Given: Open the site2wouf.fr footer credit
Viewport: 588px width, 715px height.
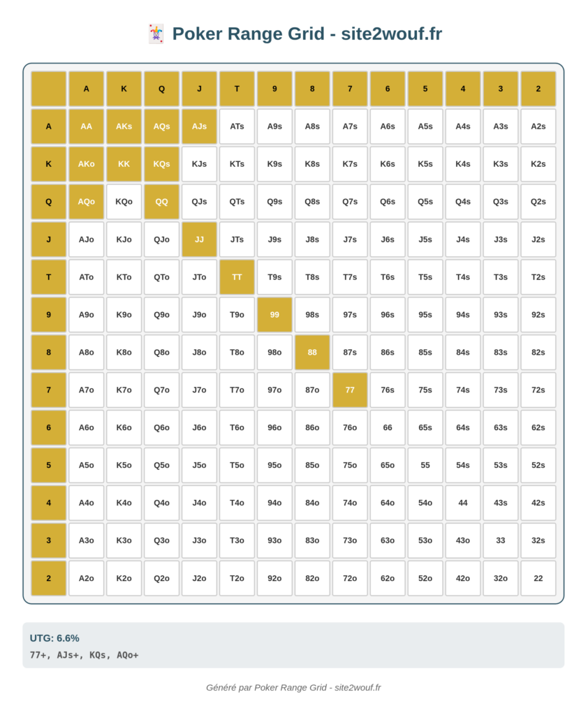Looking at the screenshot, I should pos(293,687).
